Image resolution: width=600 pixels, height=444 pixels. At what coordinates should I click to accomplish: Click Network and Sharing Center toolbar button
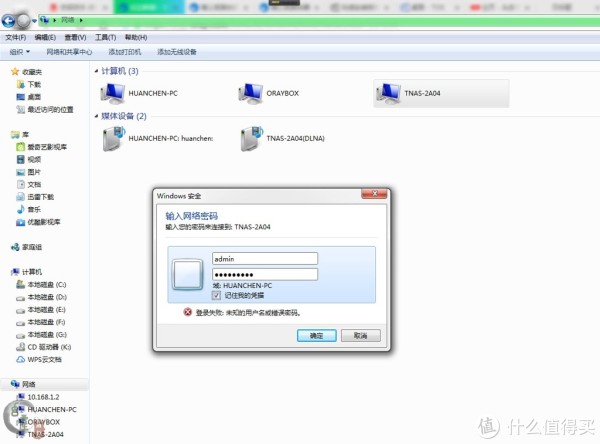pyautogui.click(x=69, y=52)
